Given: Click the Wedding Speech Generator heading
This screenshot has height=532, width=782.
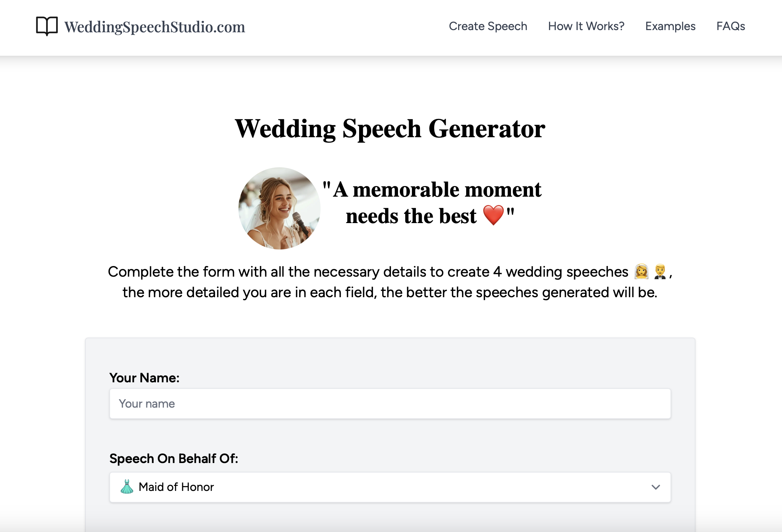Looking at the screenshot, I should [390, 129].
